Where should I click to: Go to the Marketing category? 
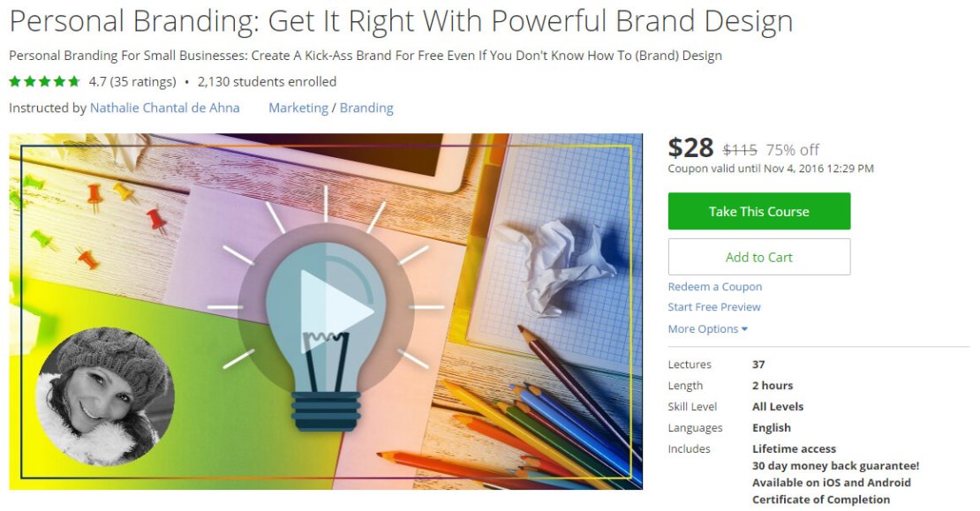(x=298, y=108)
